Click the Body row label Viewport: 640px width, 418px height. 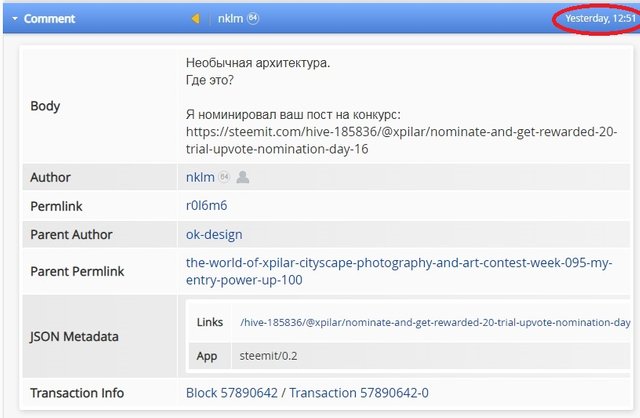click(45, 106)
